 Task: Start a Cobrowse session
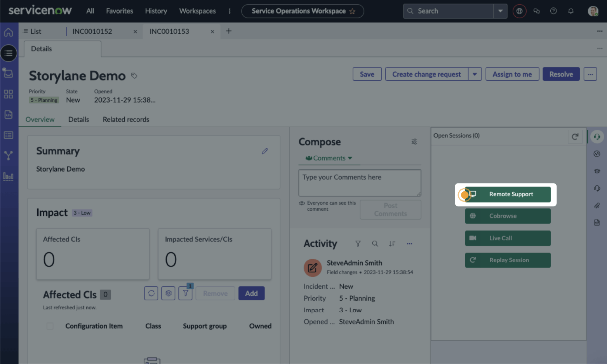[x=508, y=216]
